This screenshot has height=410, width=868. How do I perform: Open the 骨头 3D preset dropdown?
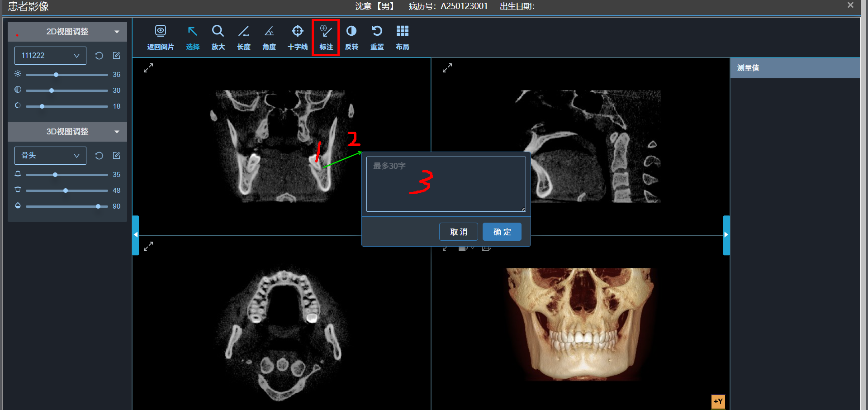pyautogui.click(x=50, y=155)
